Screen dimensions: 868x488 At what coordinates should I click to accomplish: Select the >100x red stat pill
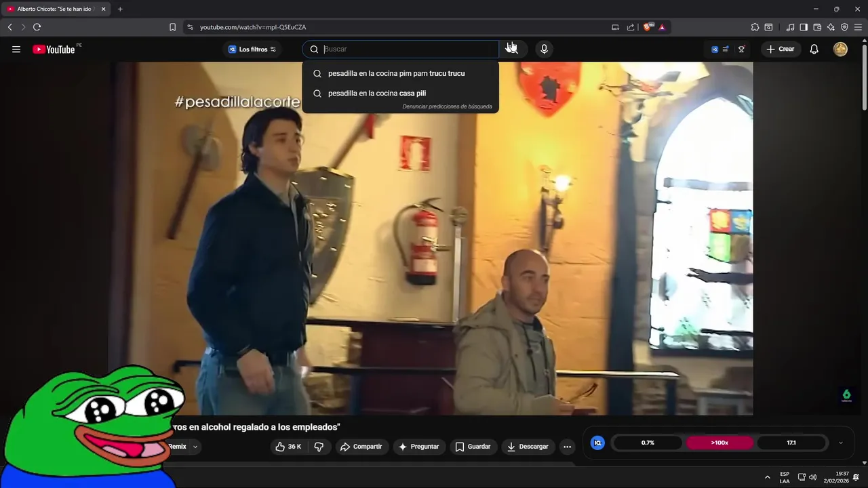click(719, 443)
